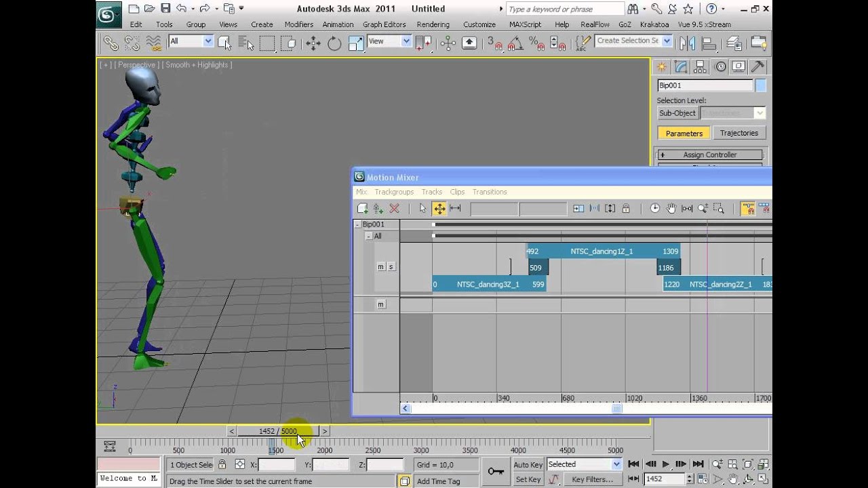Click the red Delete icon in Motion Mixer
This screenshot has height=488, width=868.
[x=394, y=209]
